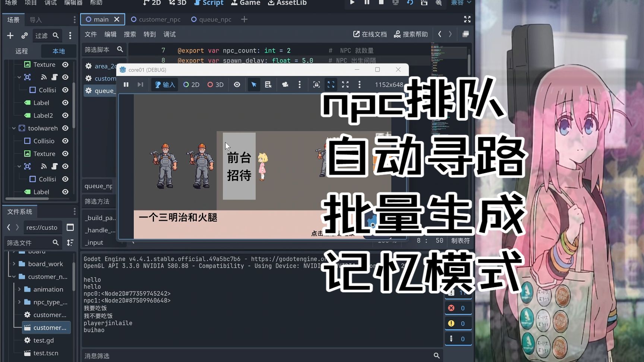Screen dimensions: 644x362
Task: Toggle visibility of first Texture node
Action: 65,64
